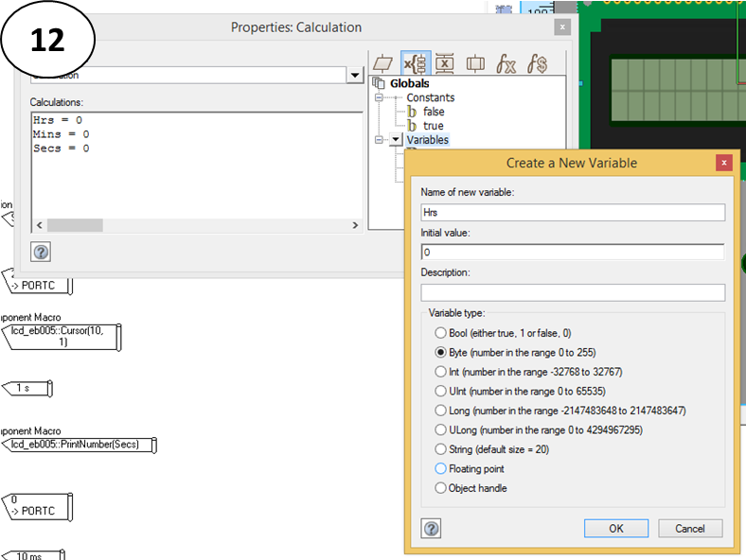Click the 'Mins = 0' calculation line
Viewport: 746px width, 560px height.
tap(61, 134)
